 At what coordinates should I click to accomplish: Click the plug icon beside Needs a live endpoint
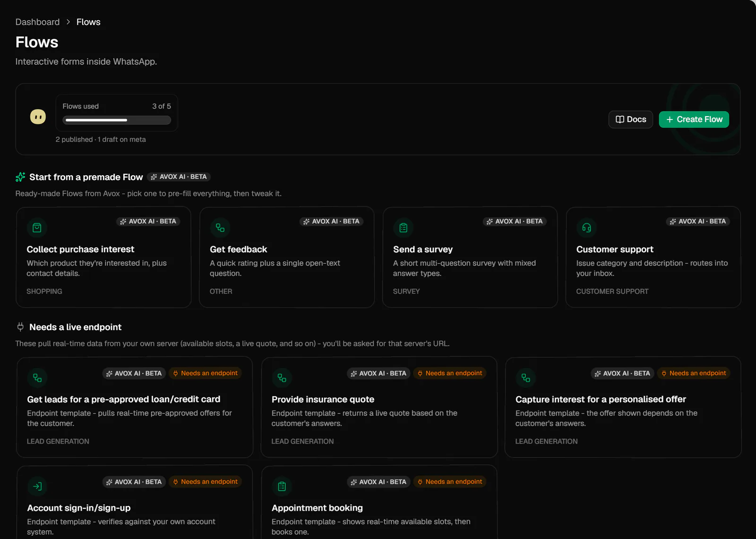pyautogui.click(x=20, y=327)
